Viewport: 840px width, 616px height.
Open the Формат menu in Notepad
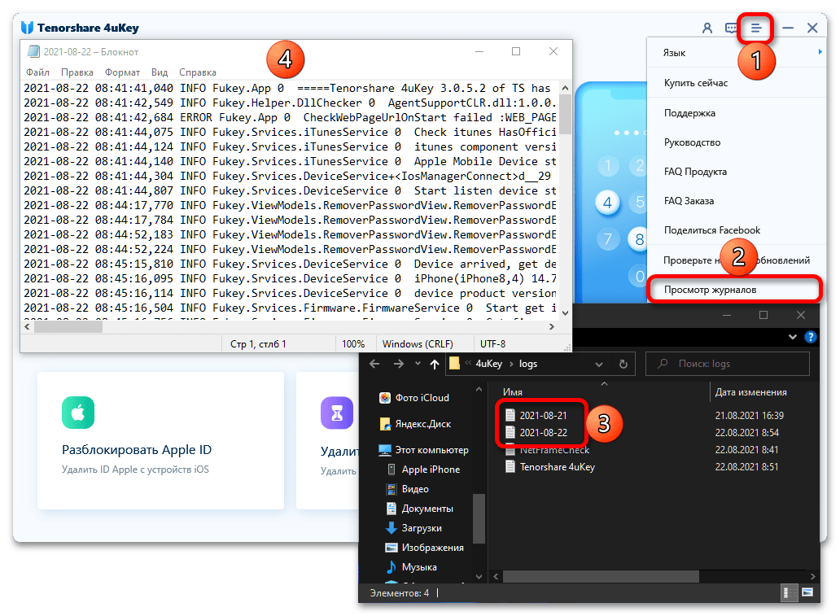(122, 72)
